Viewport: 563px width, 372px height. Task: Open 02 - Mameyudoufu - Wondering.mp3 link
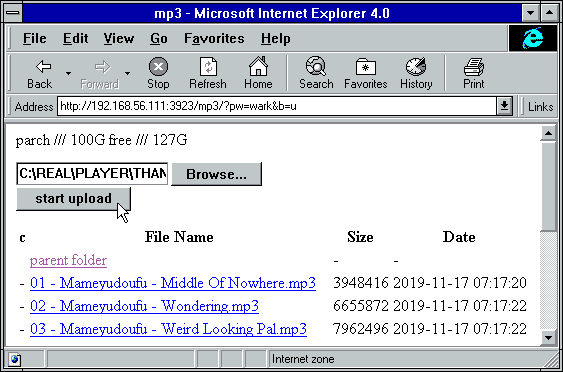pyautogui.click(x=144, y=306)
